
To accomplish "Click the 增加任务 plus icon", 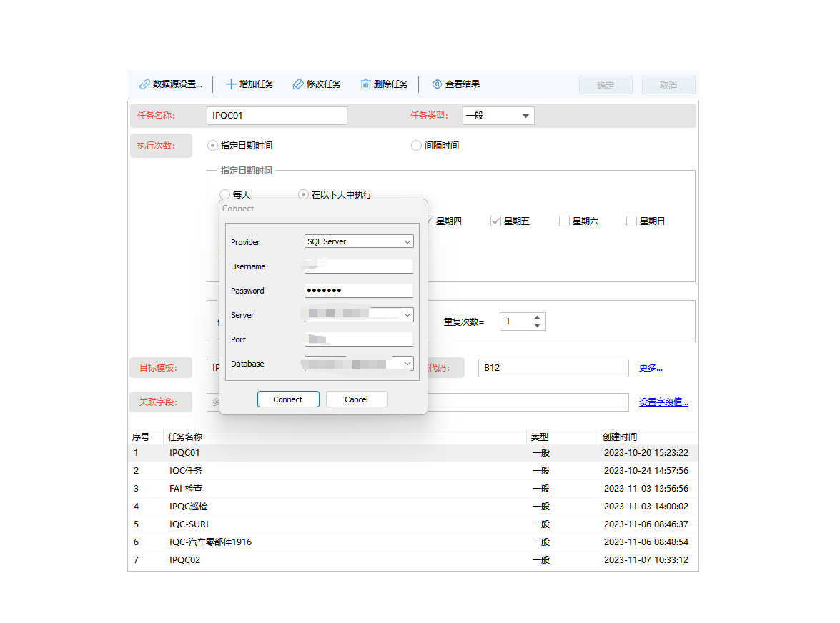I will click(x=231, y=84).
